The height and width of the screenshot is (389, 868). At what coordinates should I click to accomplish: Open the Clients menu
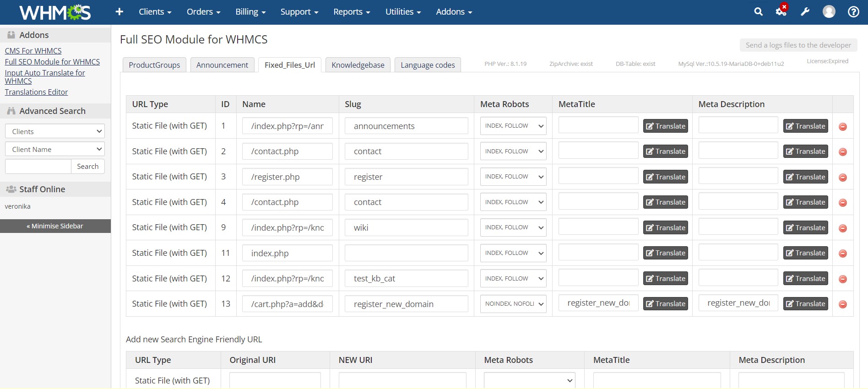pos(155,12)
